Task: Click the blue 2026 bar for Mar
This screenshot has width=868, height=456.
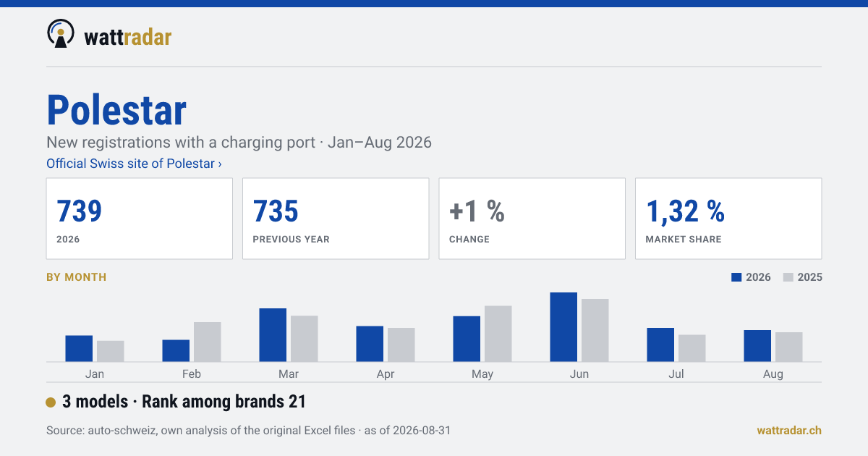Action: coord(273,334)
